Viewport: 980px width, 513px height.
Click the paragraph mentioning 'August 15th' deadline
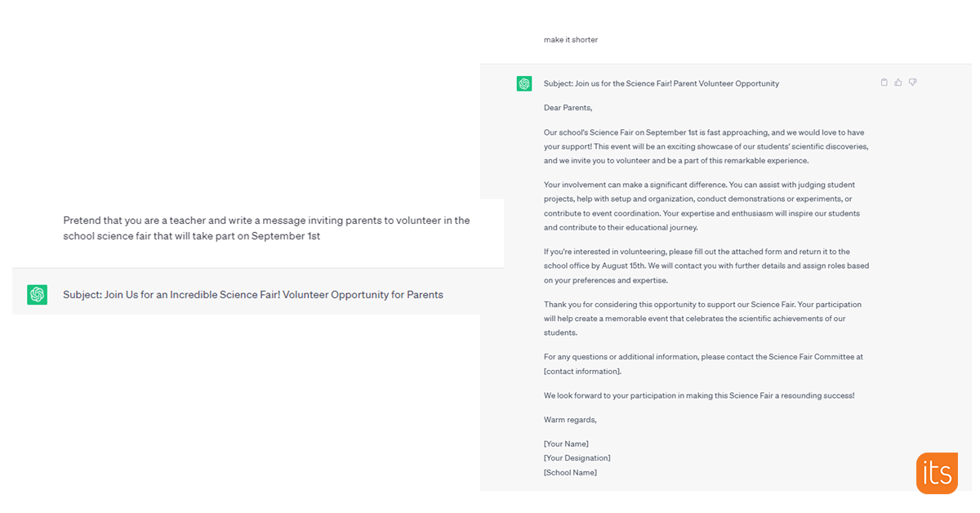coord(706,265)
